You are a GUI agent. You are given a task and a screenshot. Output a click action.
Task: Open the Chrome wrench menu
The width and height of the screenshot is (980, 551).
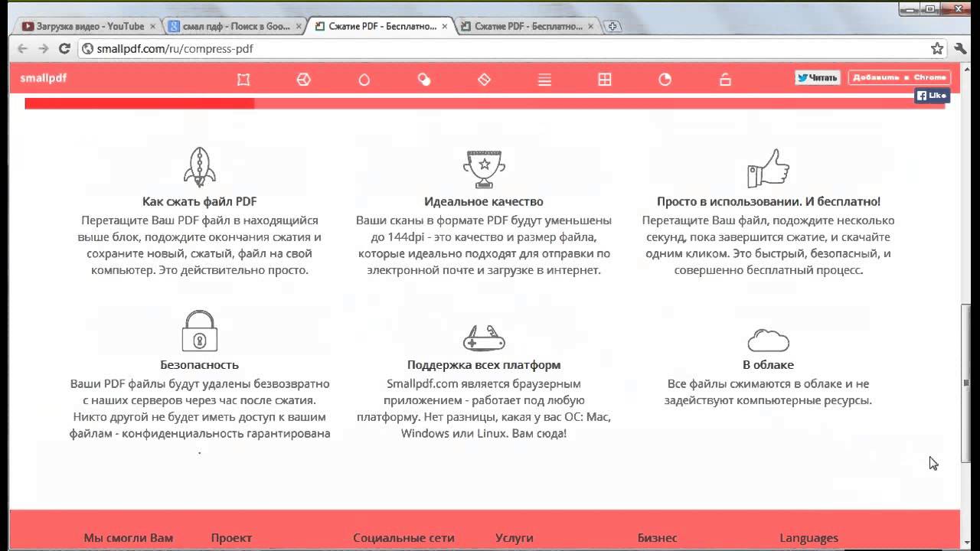click(x=961, y=48)
